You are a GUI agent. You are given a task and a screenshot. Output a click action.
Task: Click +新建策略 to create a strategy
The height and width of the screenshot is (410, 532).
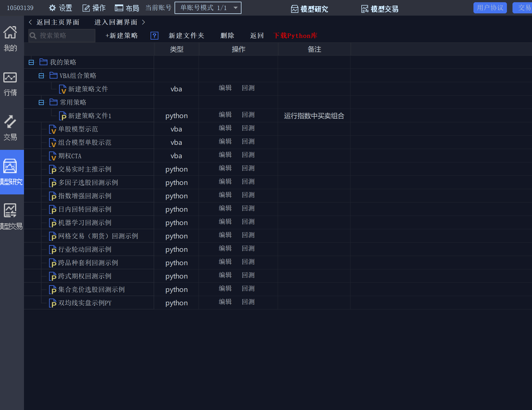122,36
